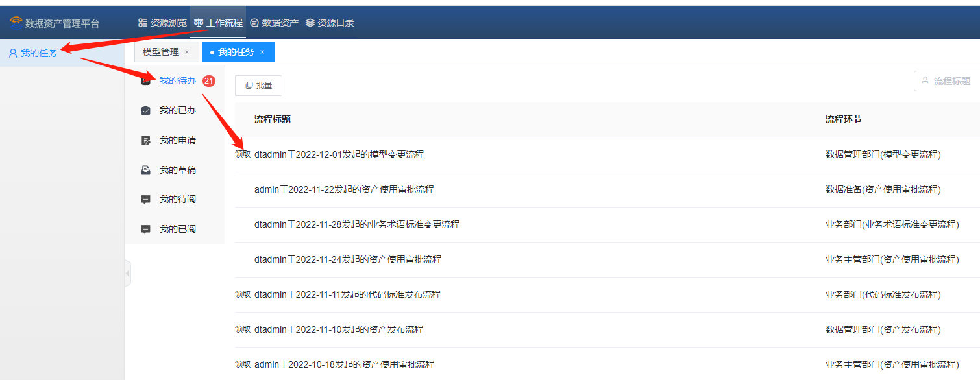Claim the 2022-11-11 代码标准发布流程 task
Screen dimensions: 980x380
coord(242,294)
